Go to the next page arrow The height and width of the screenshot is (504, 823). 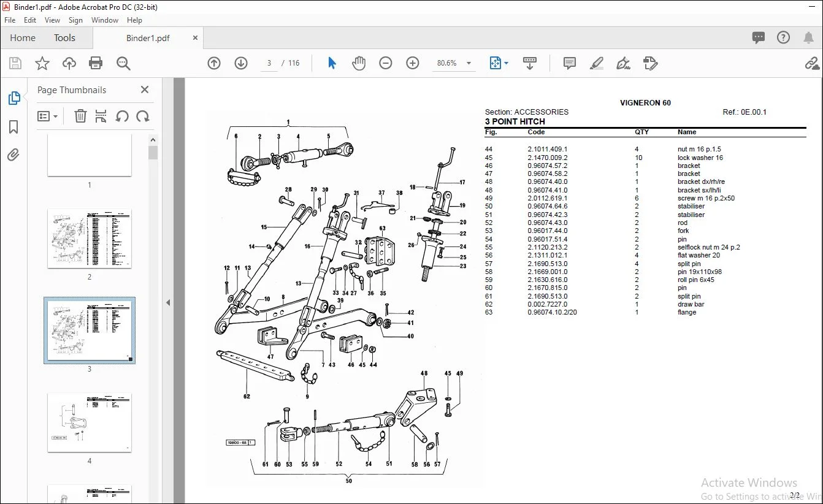pyautogui.click(x=241, y=63)
